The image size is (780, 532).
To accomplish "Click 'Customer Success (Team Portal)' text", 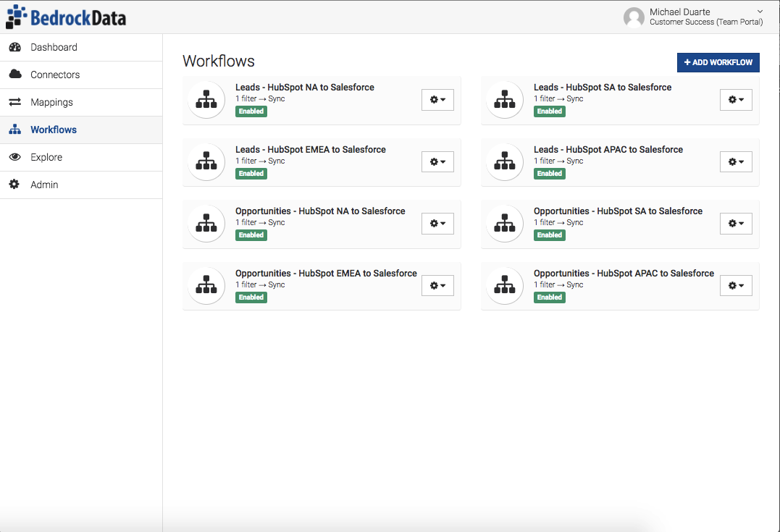I will (706, 22).
